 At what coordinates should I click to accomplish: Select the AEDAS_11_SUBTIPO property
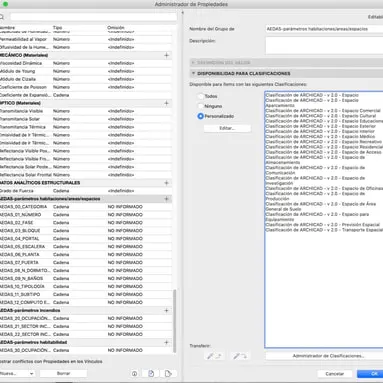click(x=86, y=295)
